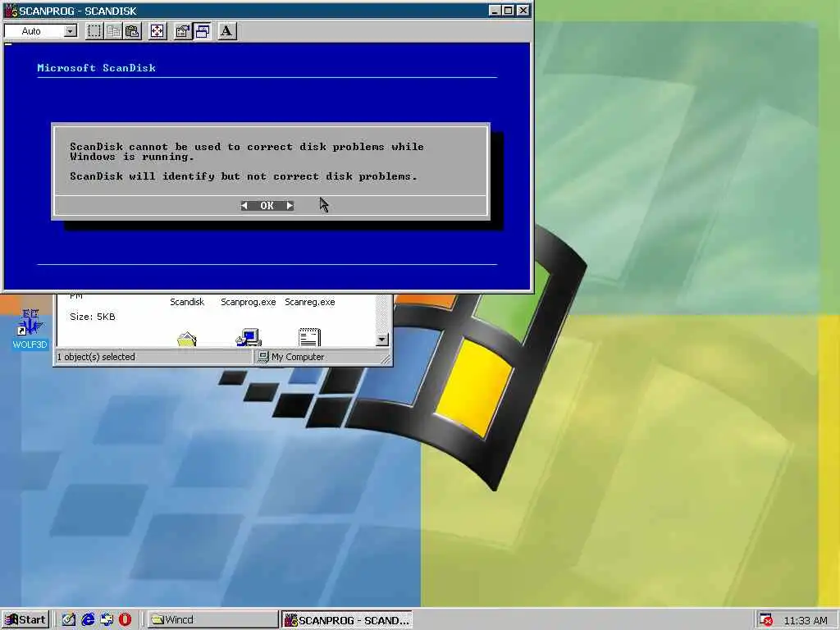Click the Microsoft ScanDisk heading text
840x630 pixels.
tap(97, 68)
